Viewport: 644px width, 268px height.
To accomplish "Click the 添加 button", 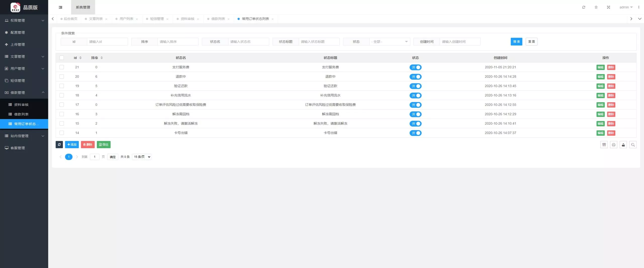I will 72,144.
